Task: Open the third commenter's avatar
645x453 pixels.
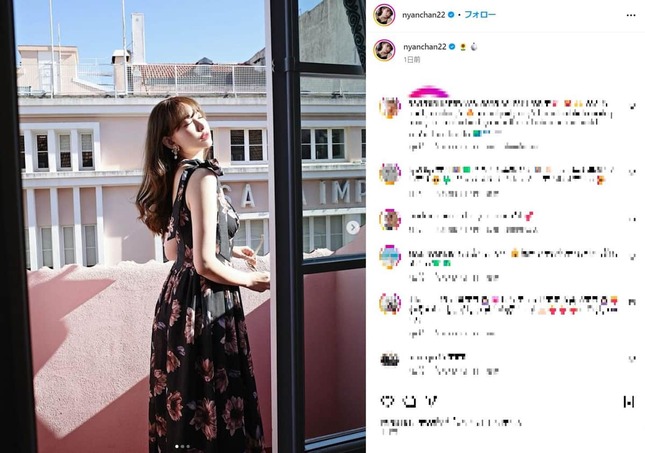Action: (389, 219)
